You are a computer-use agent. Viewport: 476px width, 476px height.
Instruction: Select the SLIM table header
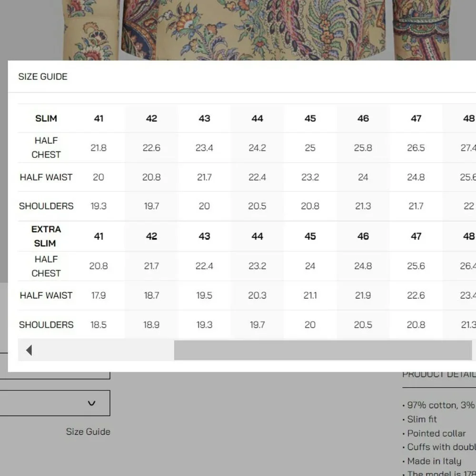pyautogui.click(x=46, y=119)
